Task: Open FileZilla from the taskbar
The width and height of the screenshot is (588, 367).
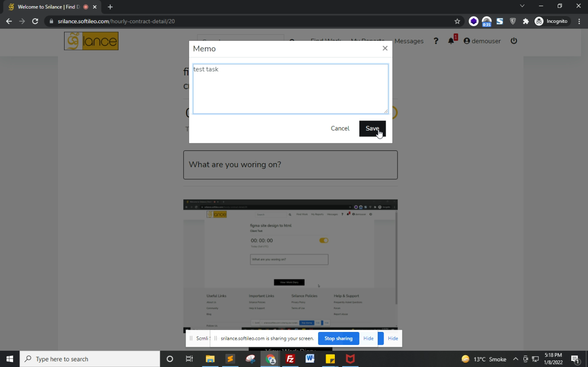Action: pyautogui.click(x=290, y=359)
